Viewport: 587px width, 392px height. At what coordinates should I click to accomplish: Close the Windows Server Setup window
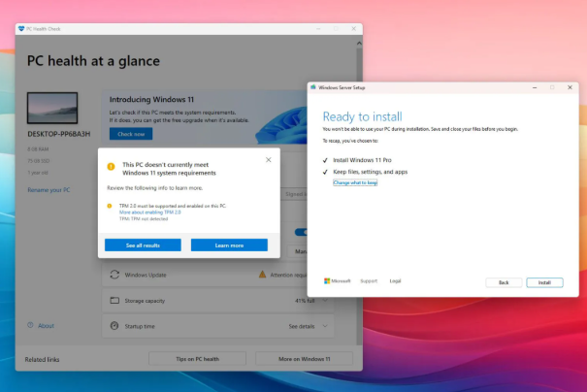pyautogui.click(x=570, y=87)
